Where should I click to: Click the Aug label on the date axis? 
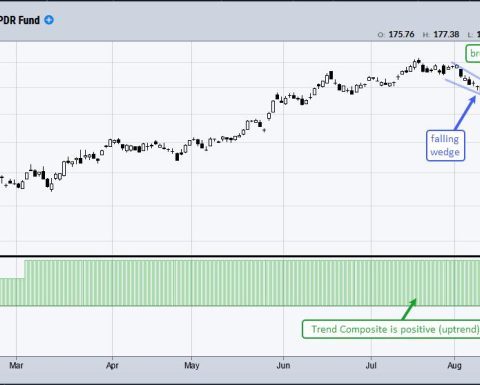(454, 366)
